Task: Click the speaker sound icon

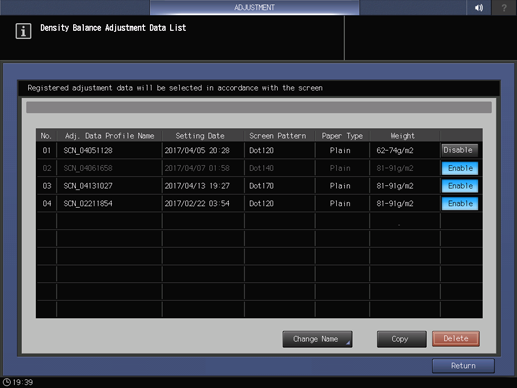Action: [x=479, y=7]
